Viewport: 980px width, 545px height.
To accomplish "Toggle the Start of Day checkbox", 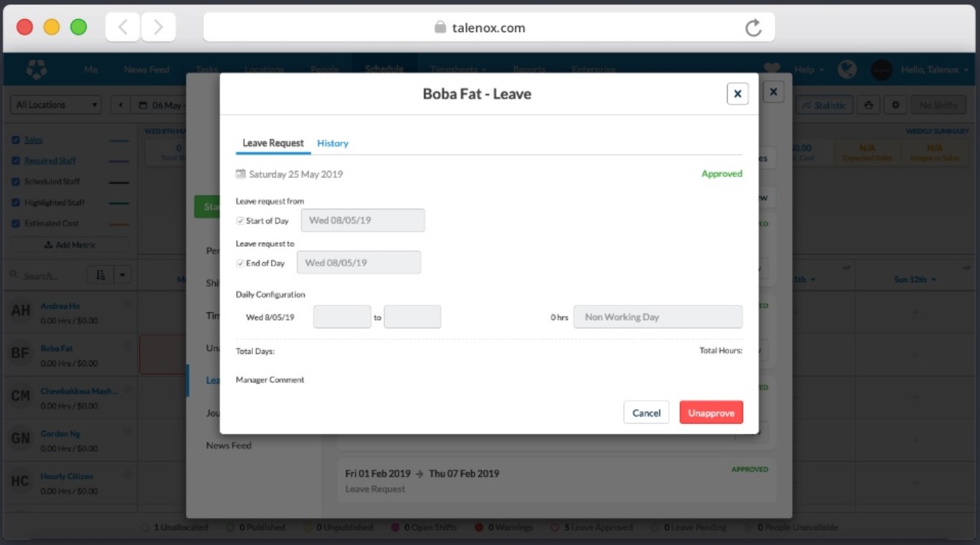I will tap(241, 221).
